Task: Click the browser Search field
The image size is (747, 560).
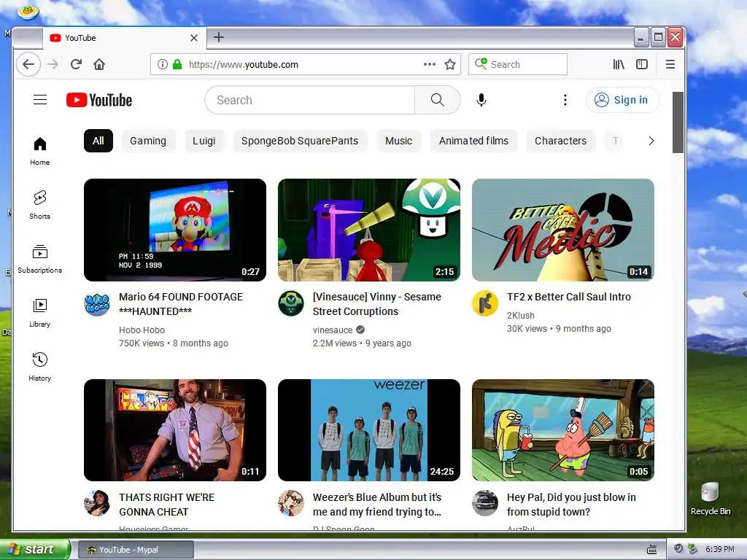Action: 518,64
